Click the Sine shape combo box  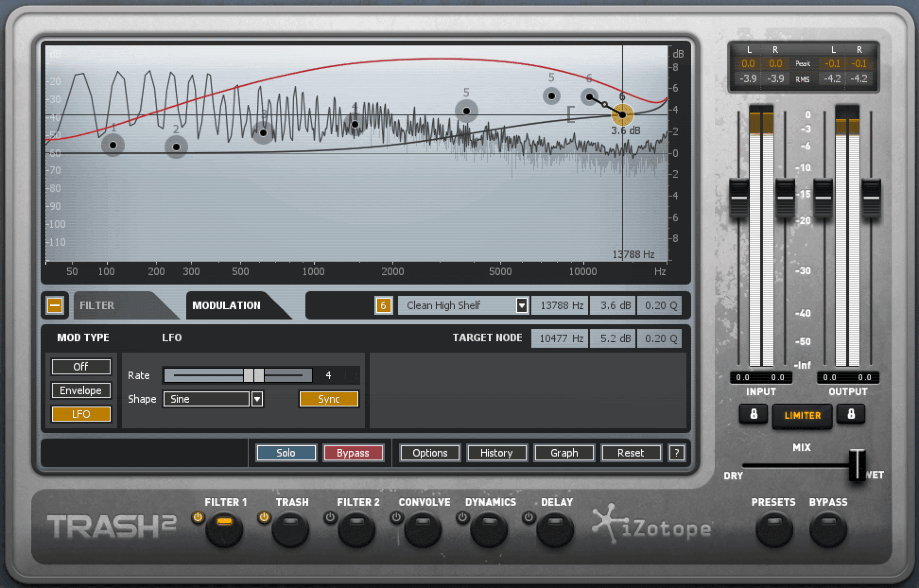tap(207, 399)
